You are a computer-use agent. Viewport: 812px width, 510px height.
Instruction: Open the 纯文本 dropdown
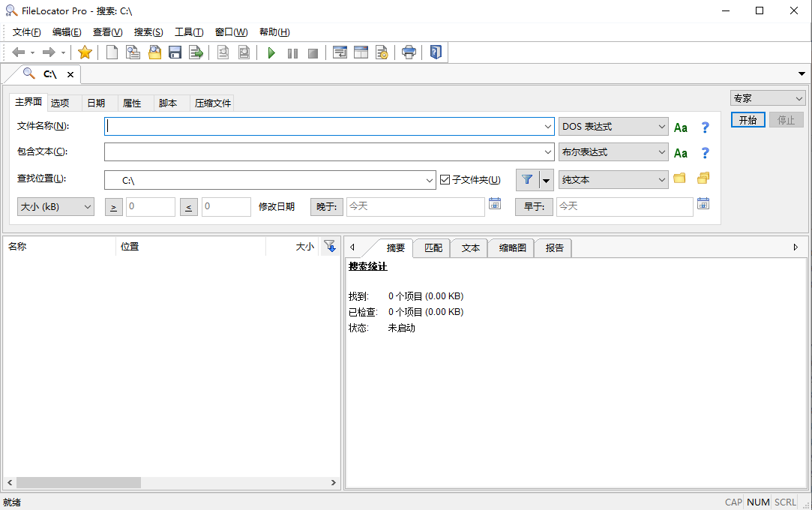click(613, 180)
